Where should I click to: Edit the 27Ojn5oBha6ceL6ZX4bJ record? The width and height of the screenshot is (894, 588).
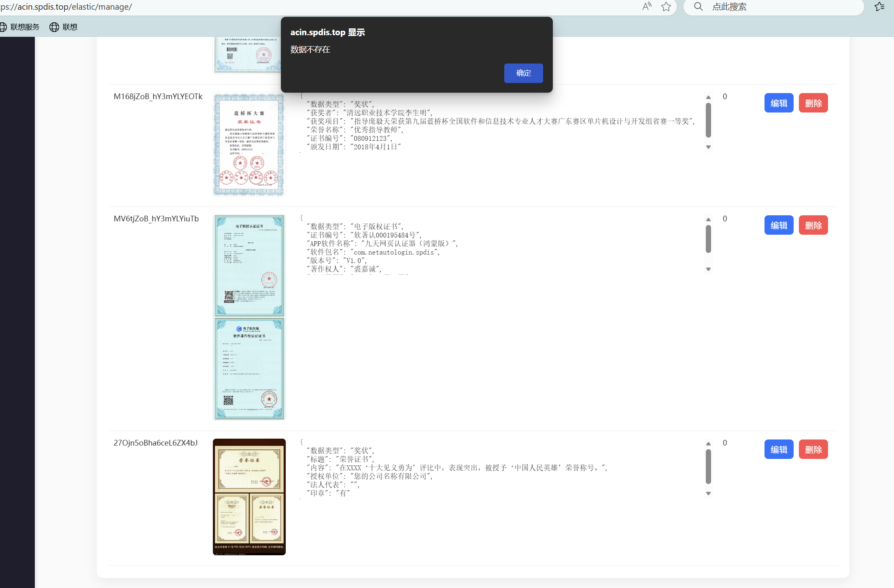click(x=779, y=450)
